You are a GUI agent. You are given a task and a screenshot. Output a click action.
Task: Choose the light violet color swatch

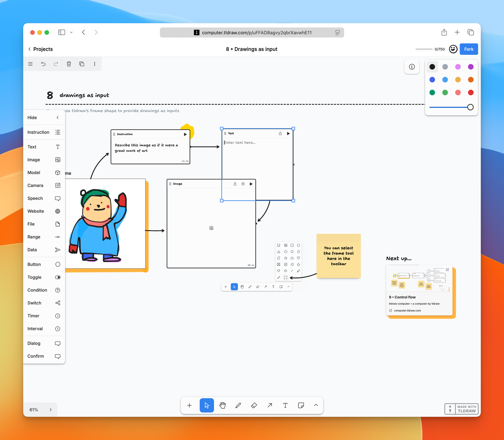pyautogui.click(x=458, y=67)
